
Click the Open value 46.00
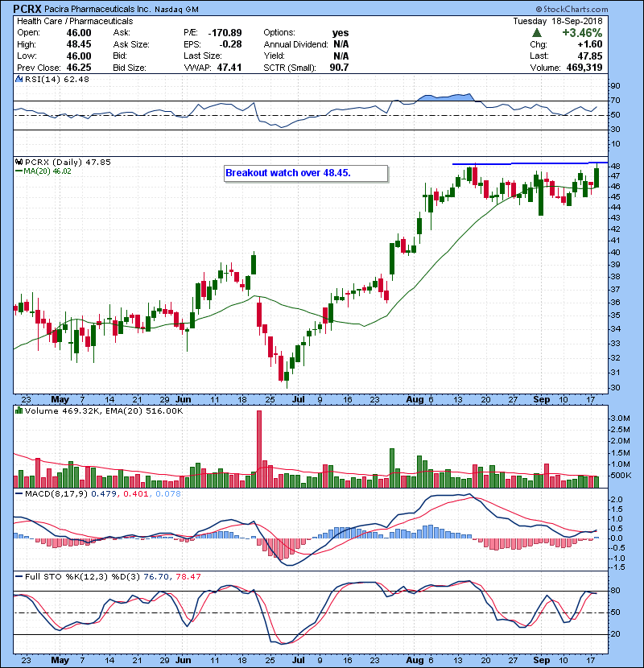(x=79, y=33)
